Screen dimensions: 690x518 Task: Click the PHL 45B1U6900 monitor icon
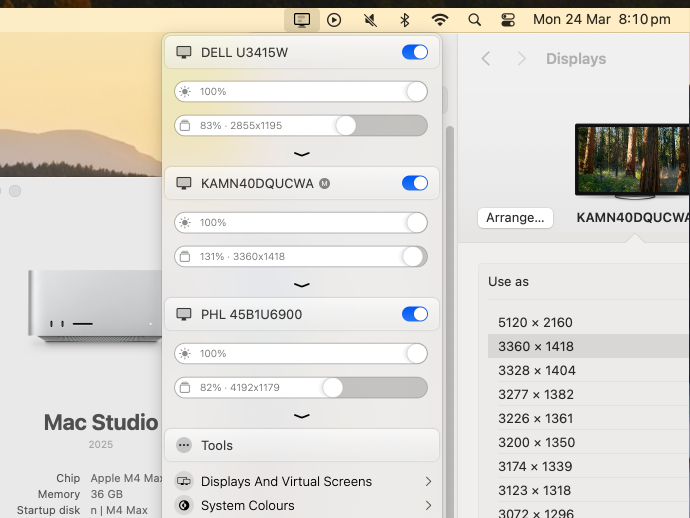(x=184, y=314)
